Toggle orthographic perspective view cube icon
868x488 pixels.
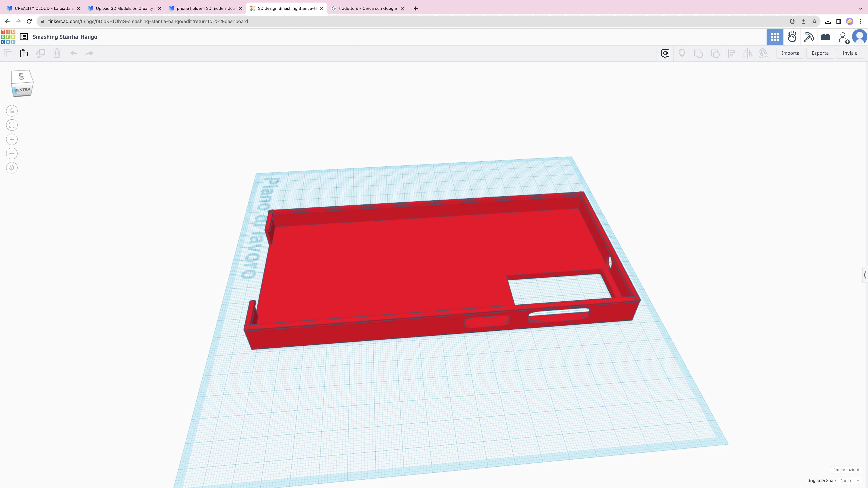coord(12,168)
